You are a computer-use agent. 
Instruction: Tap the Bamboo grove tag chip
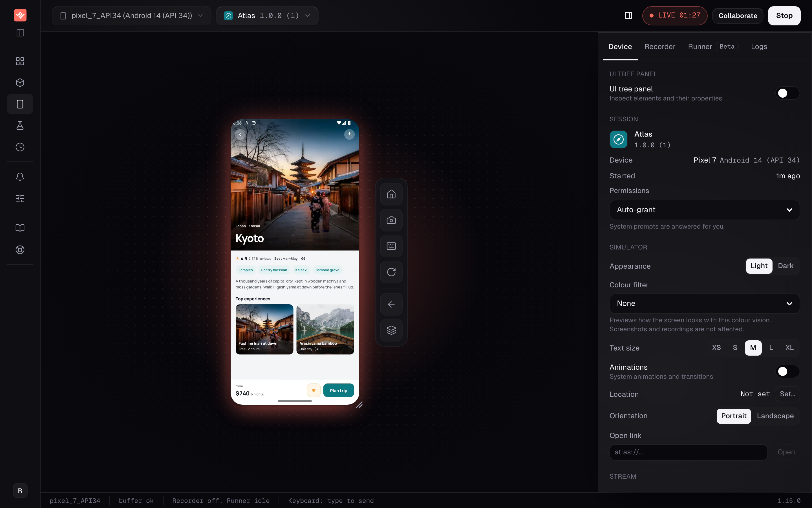pos(327,270)
